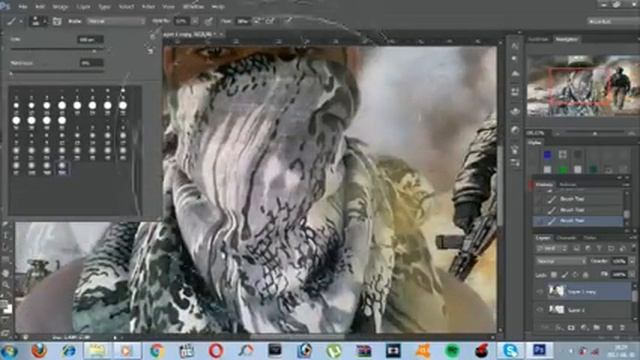Viewport: 640px width, 360px height.
Task: Open Opera browser from the taskbar
Action: click(x=216, y=351)
